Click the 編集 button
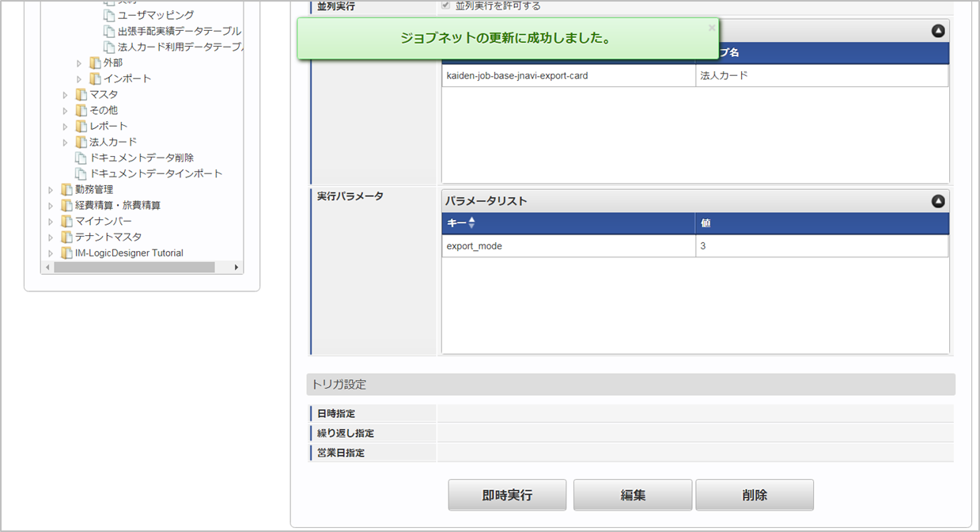The height and width of the screenshot is (532, 980). tap(633, 495)
